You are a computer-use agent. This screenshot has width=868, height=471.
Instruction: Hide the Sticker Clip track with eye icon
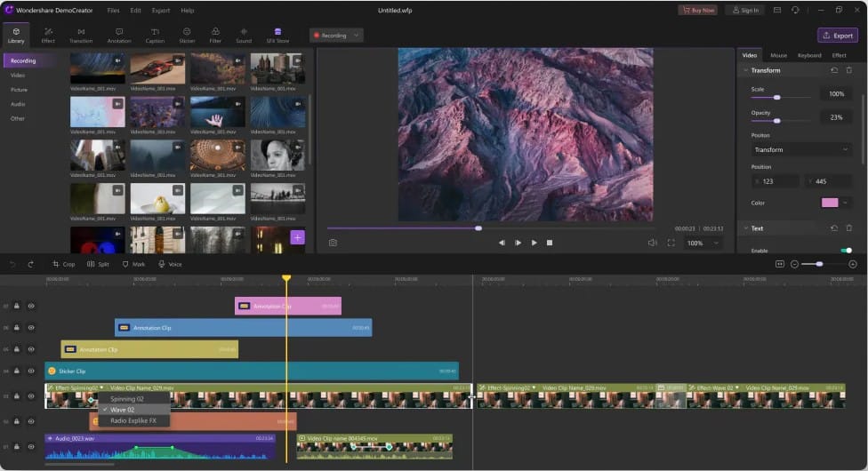coord(31,371)
